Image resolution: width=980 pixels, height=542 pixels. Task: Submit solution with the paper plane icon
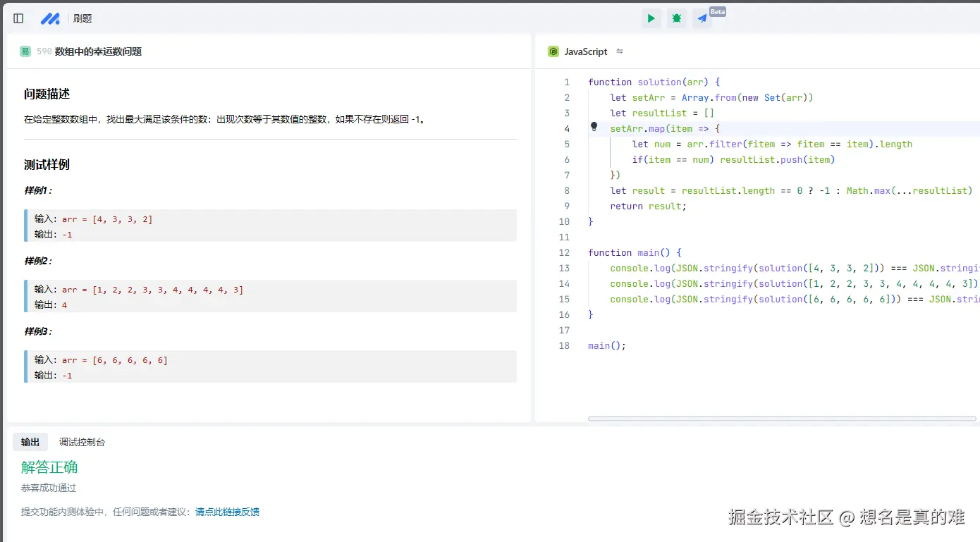click(702, 19)
